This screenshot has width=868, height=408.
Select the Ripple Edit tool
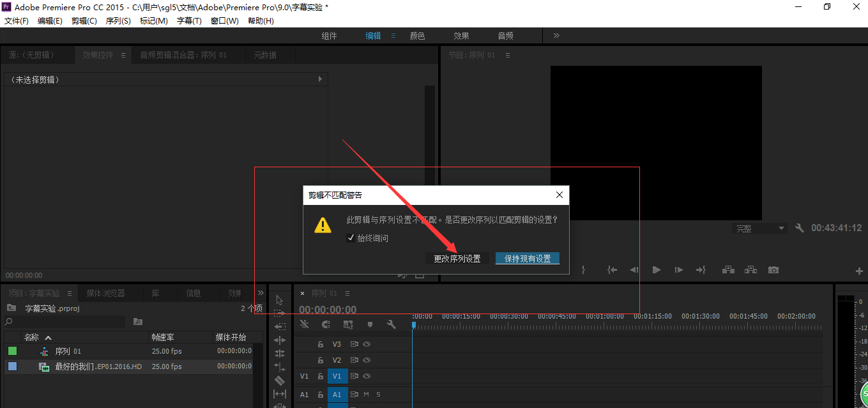pyautogui.click(x=279, y=326)
